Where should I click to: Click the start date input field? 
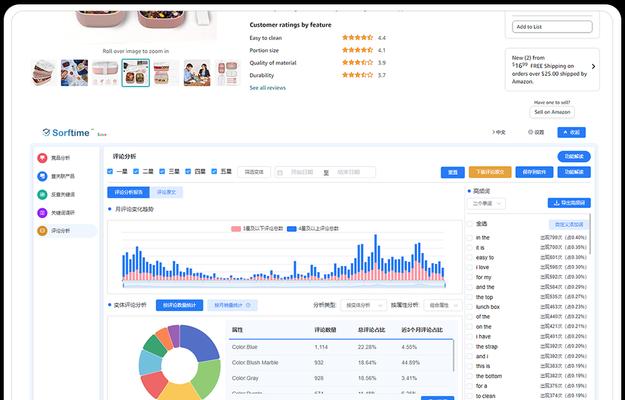coord(302,173)
